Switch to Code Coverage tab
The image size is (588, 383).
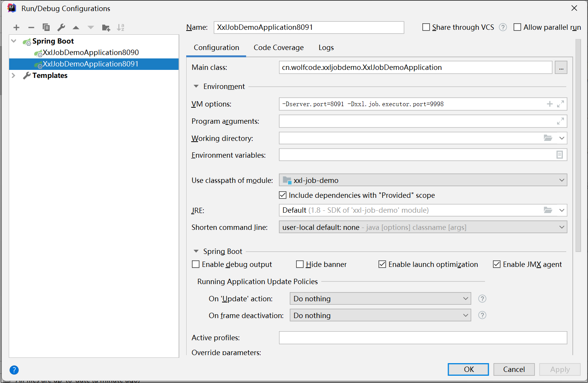(279, 48)
